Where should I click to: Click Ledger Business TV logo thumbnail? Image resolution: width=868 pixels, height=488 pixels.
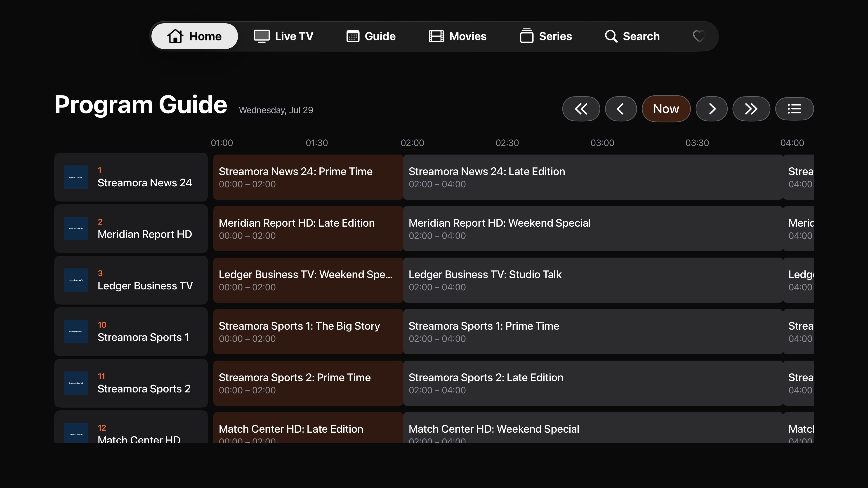(76, 280)
